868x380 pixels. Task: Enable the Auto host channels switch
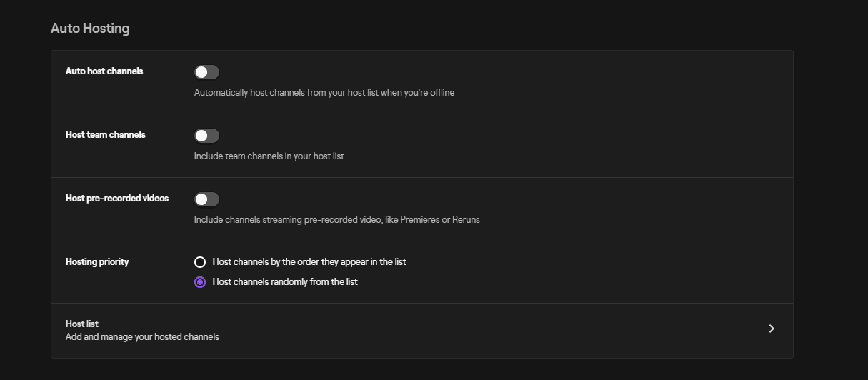(206, 72)
